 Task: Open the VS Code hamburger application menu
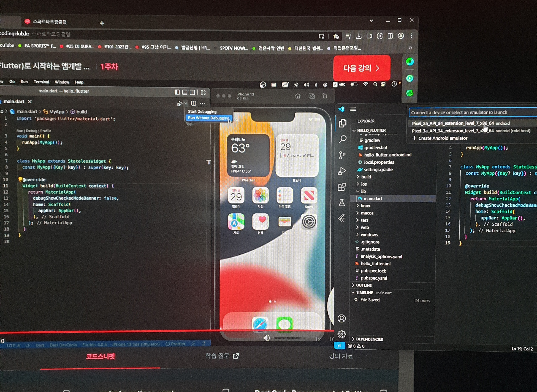[353, 109]
